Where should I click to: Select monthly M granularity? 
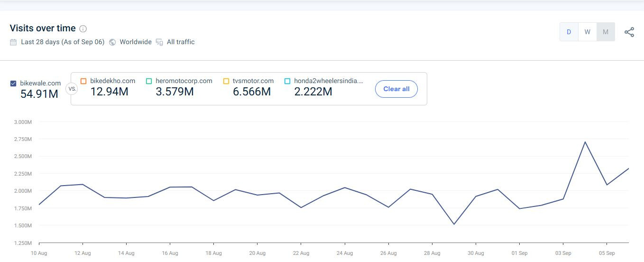coord(606,32)
